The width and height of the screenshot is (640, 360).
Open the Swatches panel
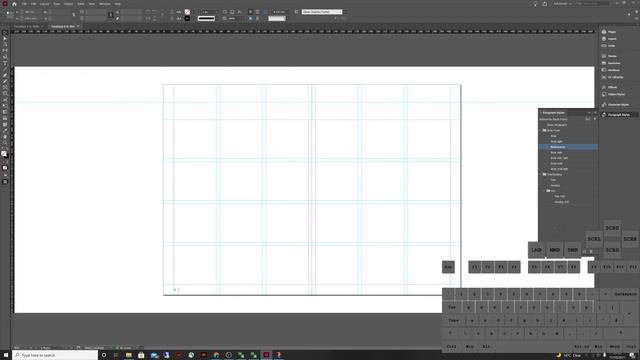pos(611,63)
